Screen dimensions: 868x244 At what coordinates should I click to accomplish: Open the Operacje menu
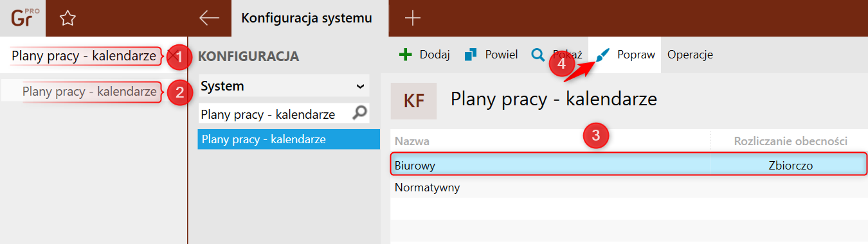[x=690, y=55]
